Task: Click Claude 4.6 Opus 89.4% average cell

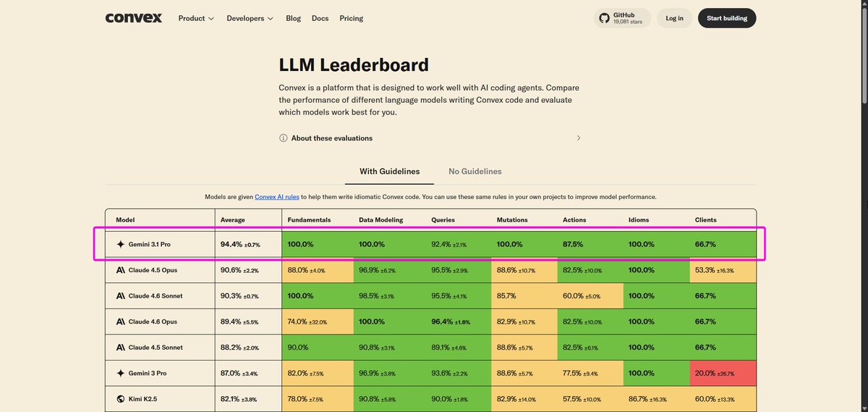Action: (x=248, y=321)
